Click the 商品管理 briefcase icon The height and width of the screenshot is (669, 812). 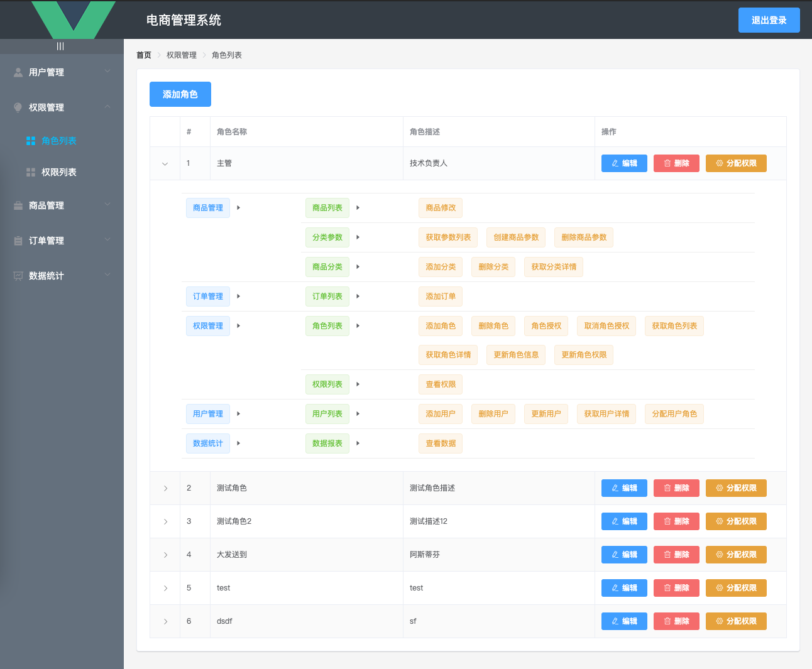point(18,205)
